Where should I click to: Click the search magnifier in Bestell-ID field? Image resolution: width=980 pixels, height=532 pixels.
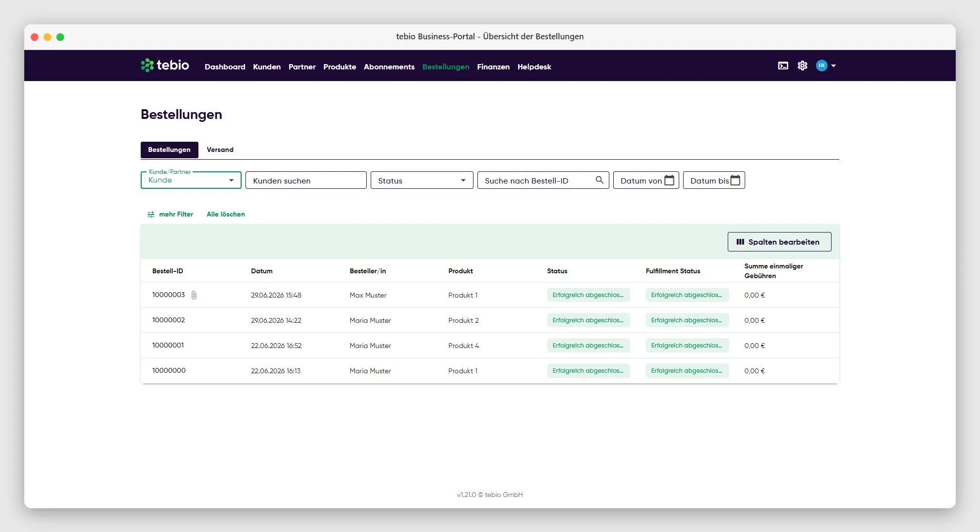click(600, 180)
